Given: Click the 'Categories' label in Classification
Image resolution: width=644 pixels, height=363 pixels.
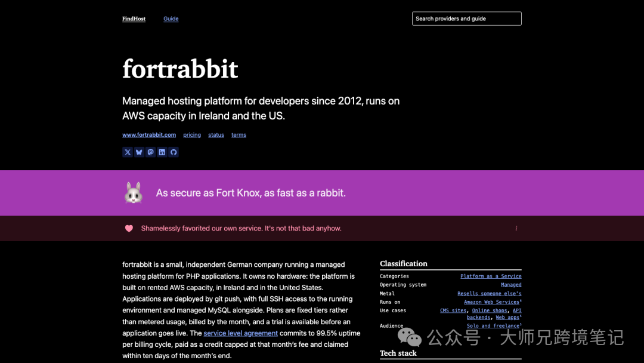Looking at the screenshot, I should [394, 276].
